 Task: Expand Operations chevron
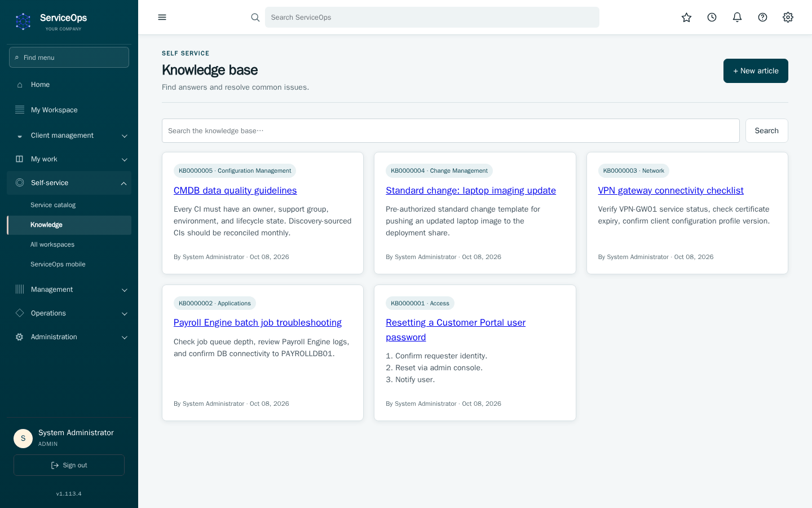pos(125,314)
